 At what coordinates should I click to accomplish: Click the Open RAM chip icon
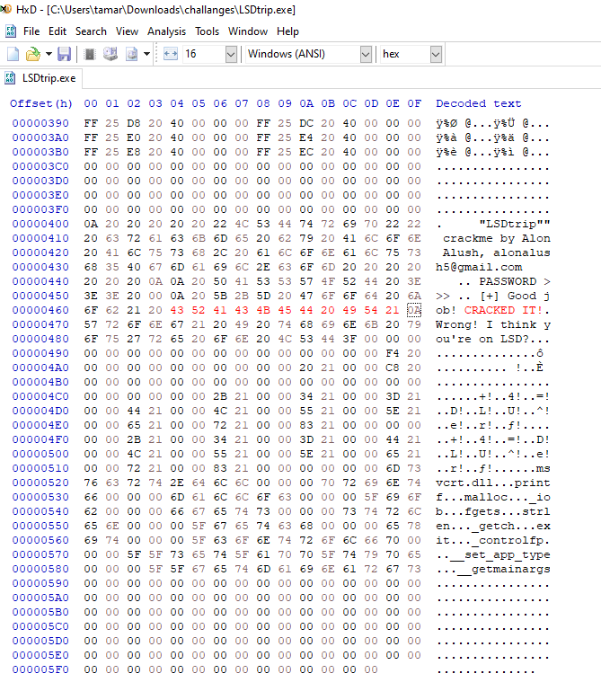(90, 54)
